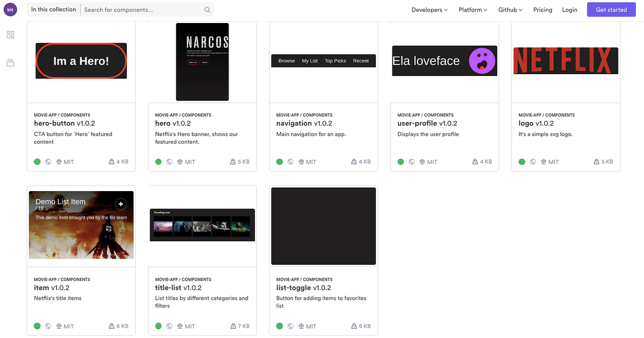Viewport: 644px width, 338px height.
Task: Click the bundle size weight icon on the logo card
Action: point(596,162)
